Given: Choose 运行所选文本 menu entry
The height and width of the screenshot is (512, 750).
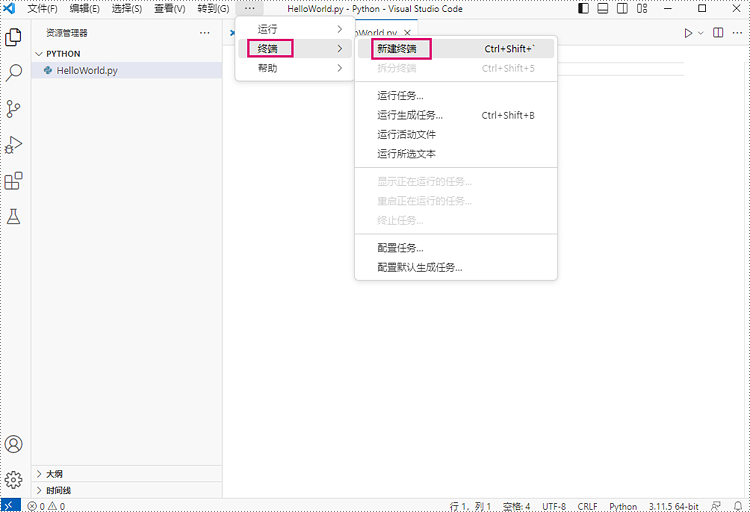Looking at the screenshot, I should [456, 154].
